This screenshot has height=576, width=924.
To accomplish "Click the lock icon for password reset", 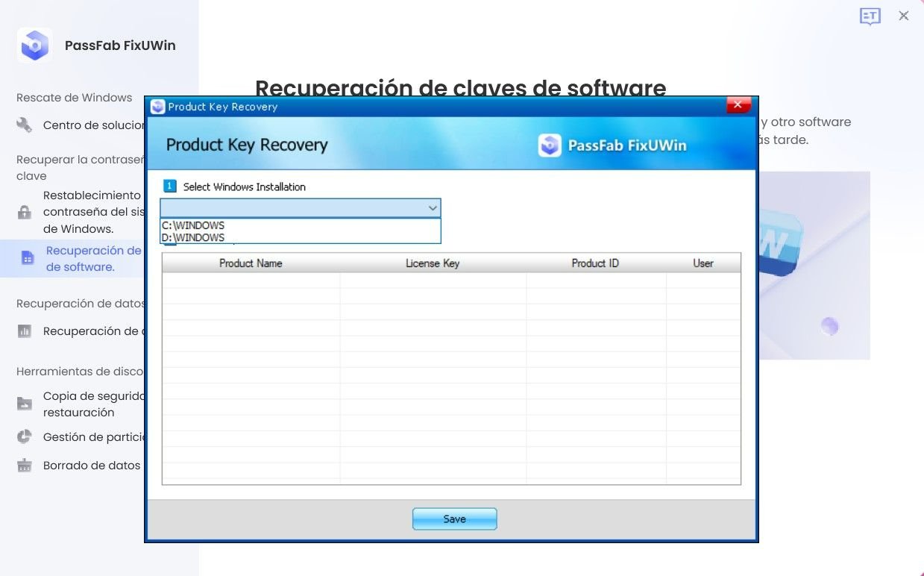I will pyautogui.click(x=23, y=212).
